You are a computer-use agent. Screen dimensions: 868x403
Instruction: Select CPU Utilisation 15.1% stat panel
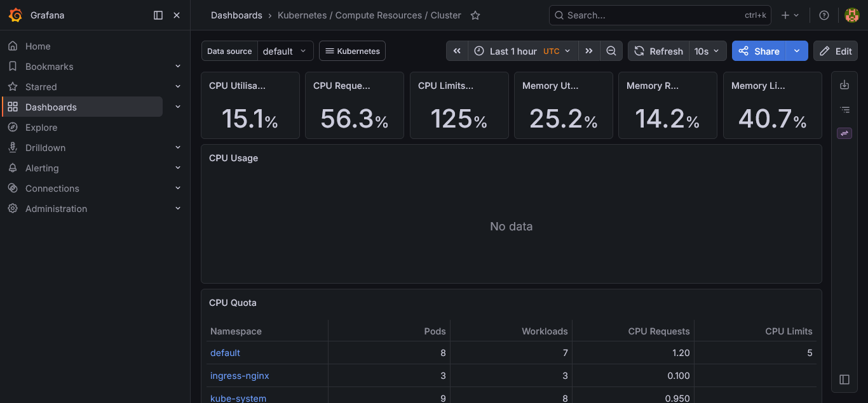[250, 105]
